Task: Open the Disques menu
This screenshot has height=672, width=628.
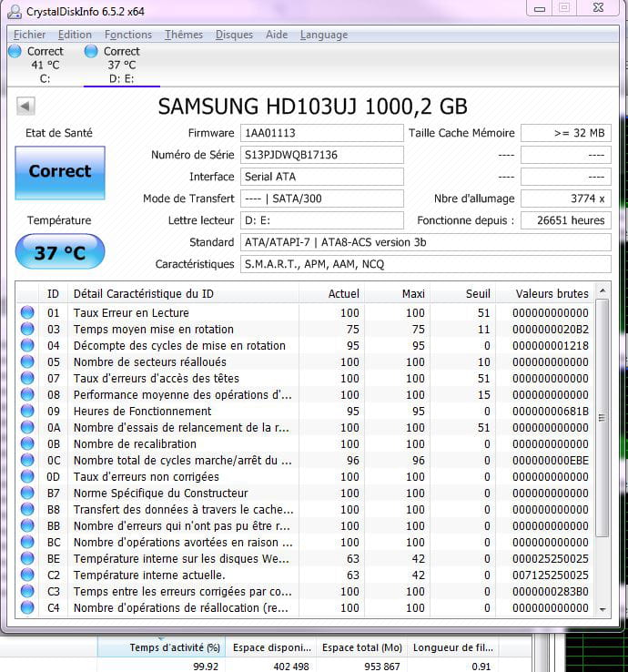Action: [x=234, y=35]
